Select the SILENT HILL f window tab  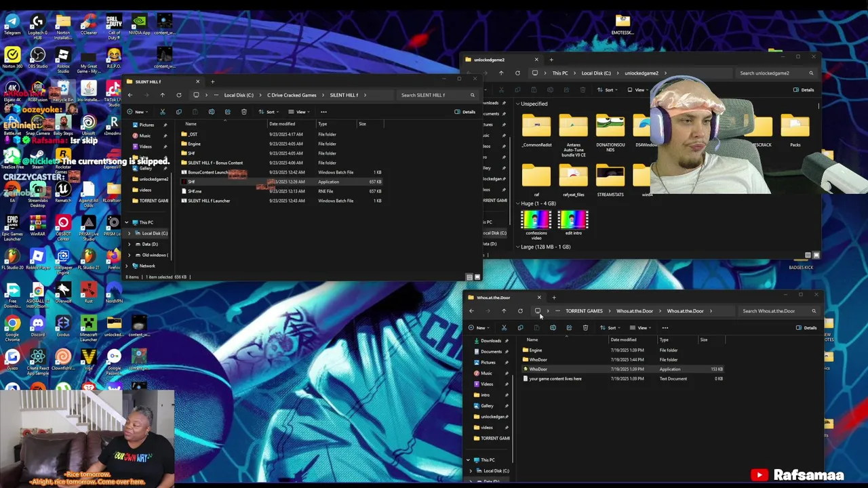click(x=163, y=82)
